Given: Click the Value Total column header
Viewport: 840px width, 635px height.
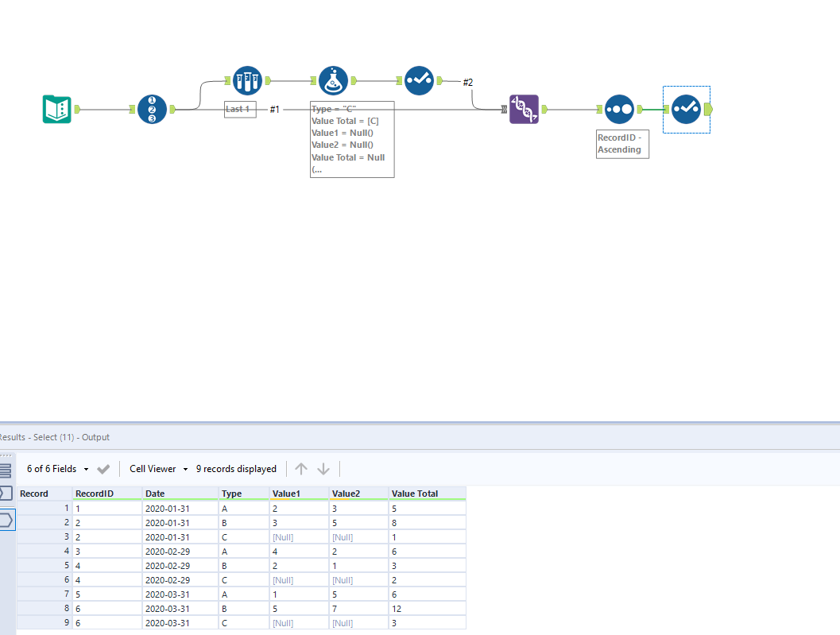Looking at the screenshot, I should point(415,494).
